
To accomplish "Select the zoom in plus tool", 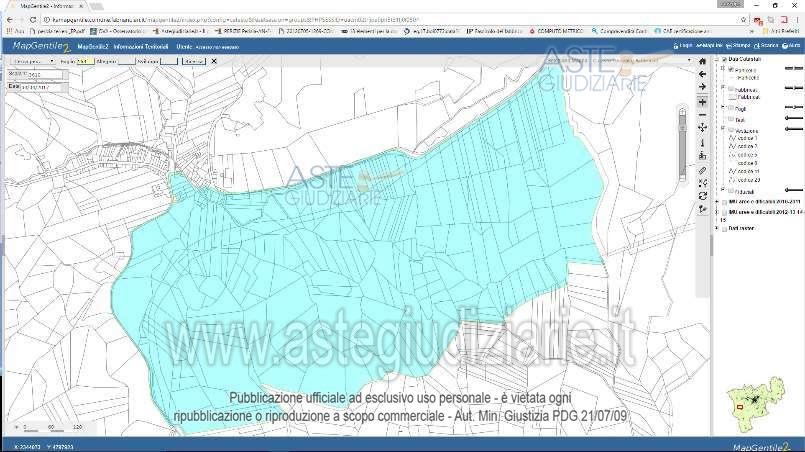I will pos(703,102).
